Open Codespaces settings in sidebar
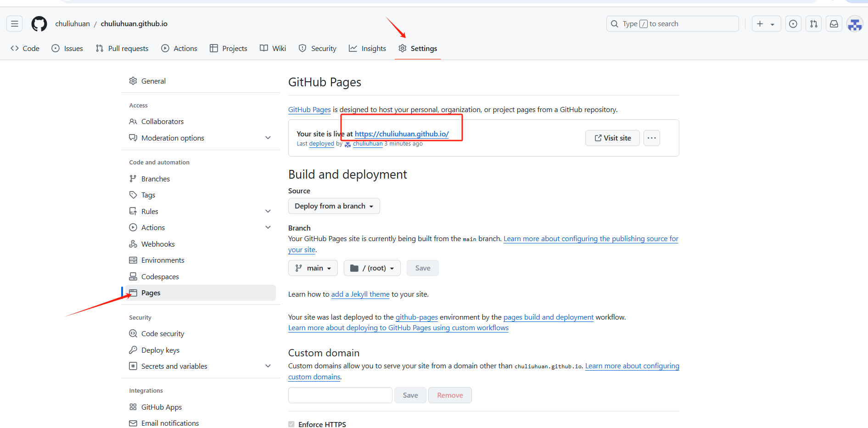The width and height of the screenshot is (868, 428). [201, 276]
